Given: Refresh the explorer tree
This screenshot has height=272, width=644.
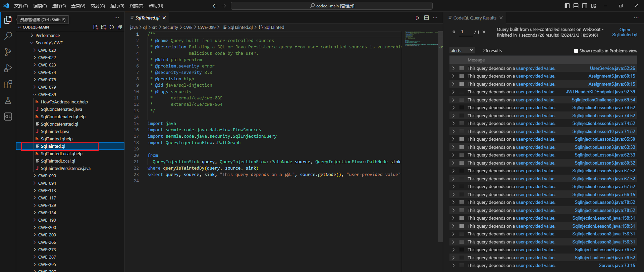Looking at the screenshot, I should pos(112,27).
